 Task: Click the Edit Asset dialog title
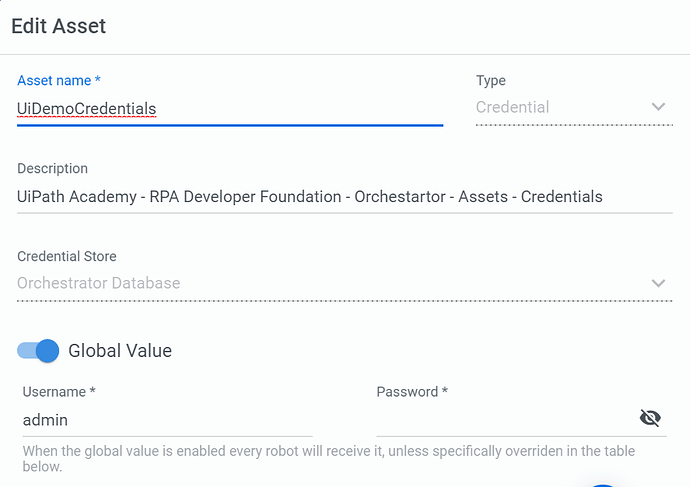(x=59, y=26)
